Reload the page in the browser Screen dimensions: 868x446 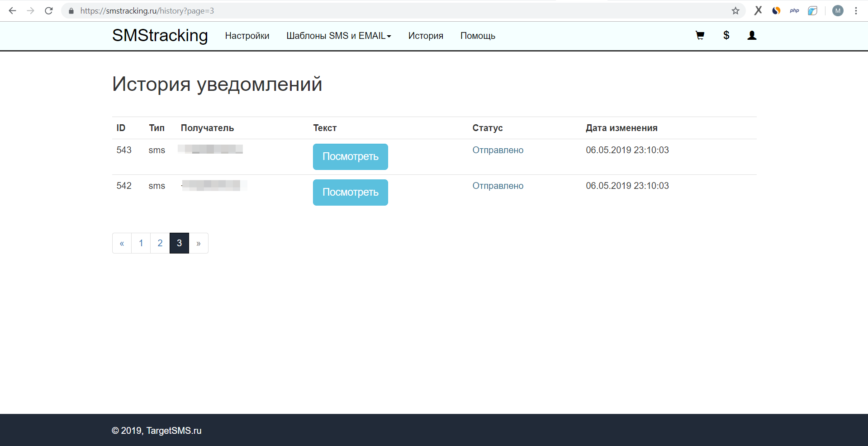coord(49,11)
